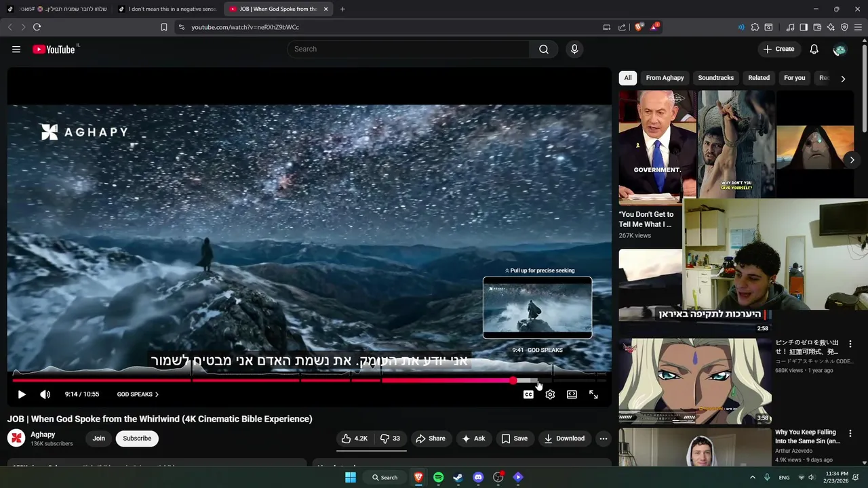Click the address bar URL

(245, 27)
